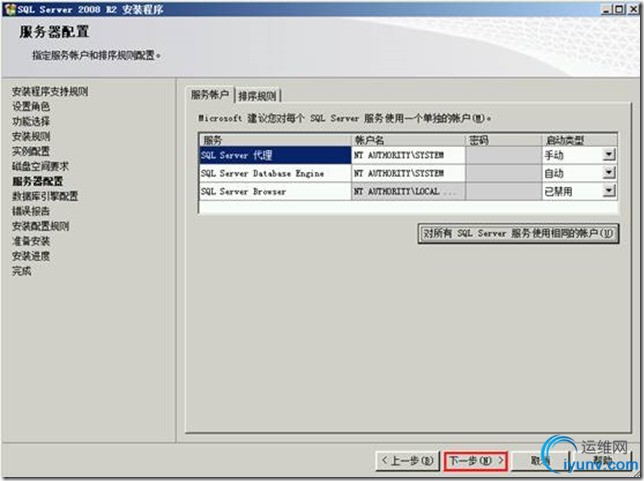
Task: Select 错误报告 step in sidebar
Action: 31,211
